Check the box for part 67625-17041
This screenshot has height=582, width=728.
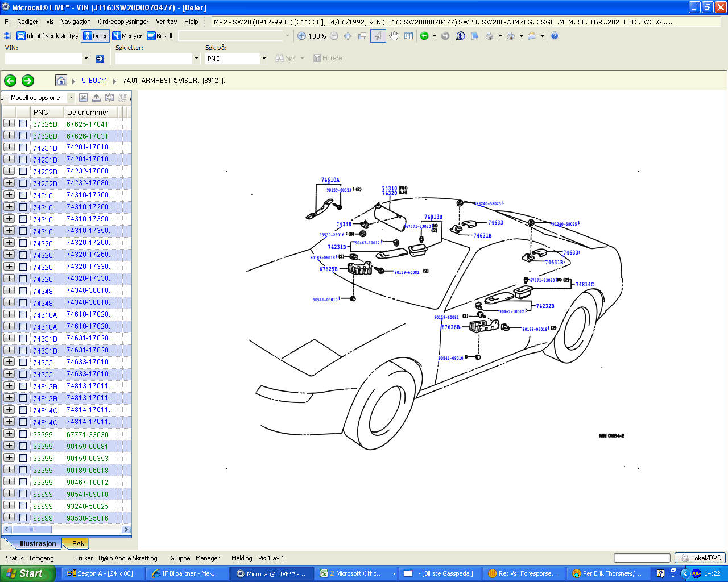(23, 124)
